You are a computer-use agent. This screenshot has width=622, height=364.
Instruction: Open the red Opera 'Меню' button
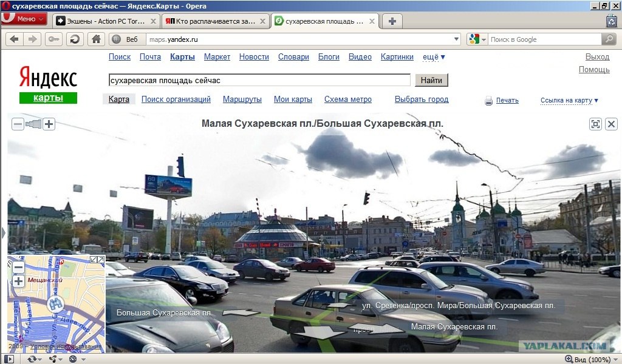pyautogui.click(x=24, y=19)
